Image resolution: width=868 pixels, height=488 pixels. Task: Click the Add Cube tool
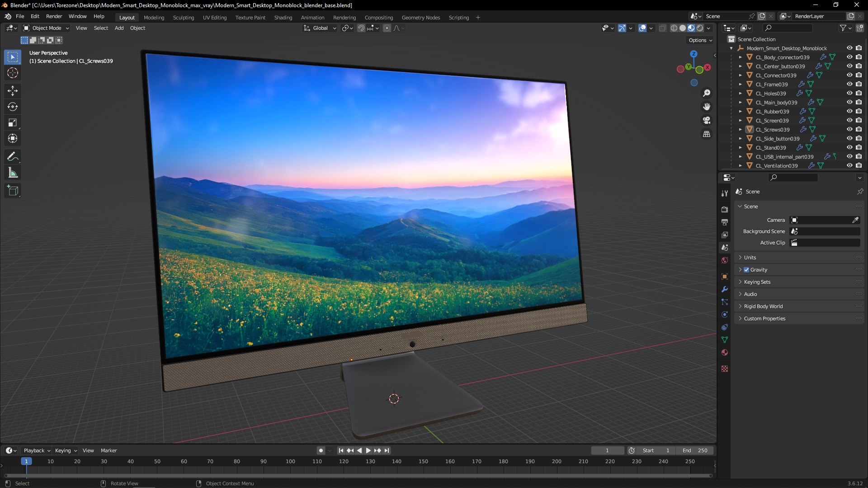point(13,191)
